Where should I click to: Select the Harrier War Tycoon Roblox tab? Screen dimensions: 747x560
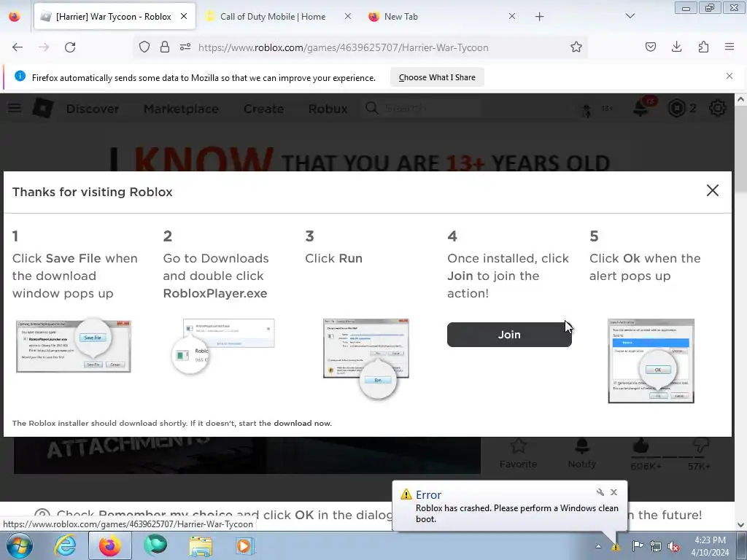pos(115,17)
